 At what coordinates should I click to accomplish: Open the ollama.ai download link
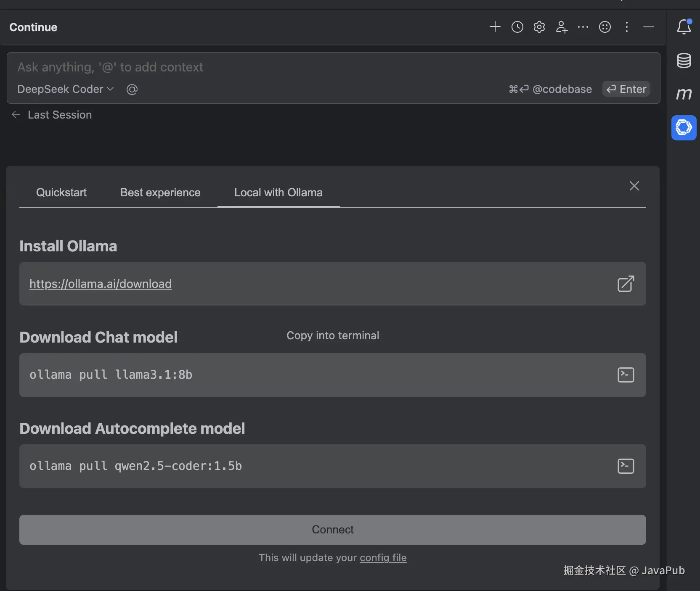(x=101, y=284)
